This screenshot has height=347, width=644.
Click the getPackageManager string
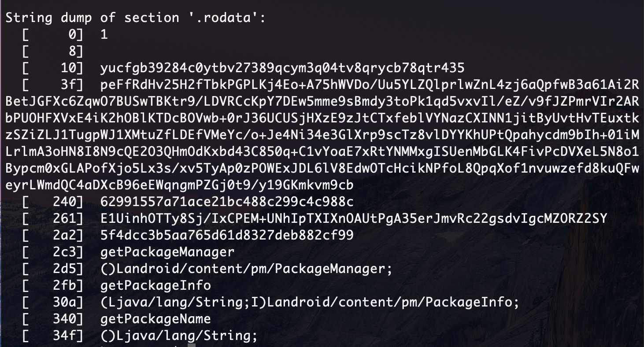[x=167, y=252]
